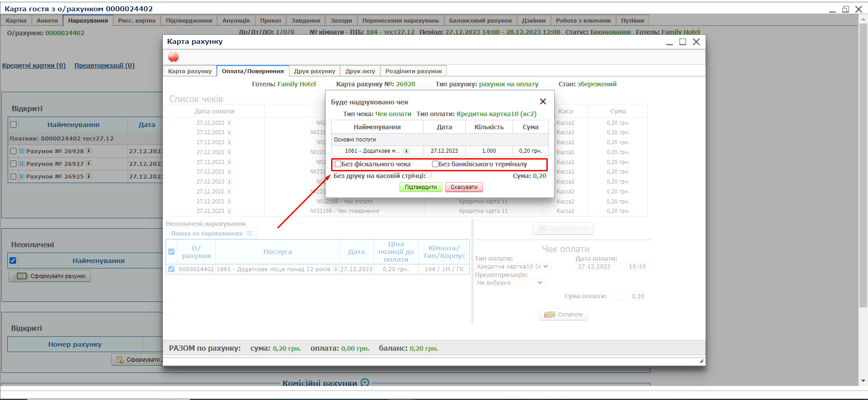
Task: Uncheck the Неоплачені header checkbox
Action: pos(13,260)
